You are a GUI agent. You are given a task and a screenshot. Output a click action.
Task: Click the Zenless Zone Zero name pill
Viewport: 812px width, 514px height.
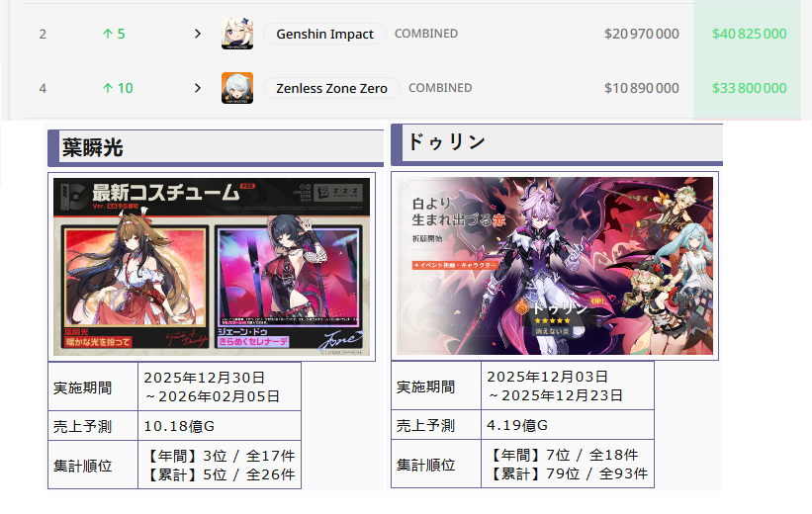[331, 88]
